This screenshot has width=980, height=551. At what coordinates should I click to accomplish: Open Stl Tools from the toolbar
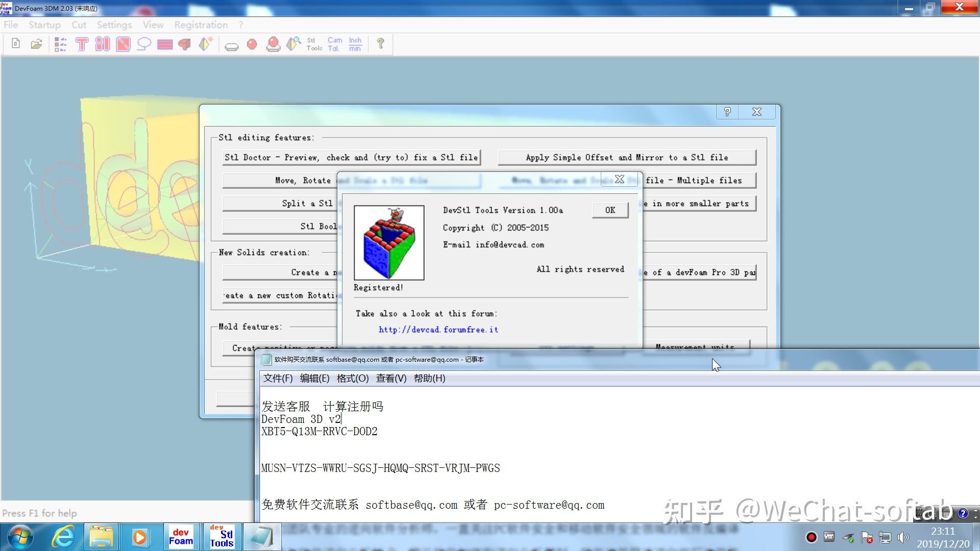pyautogui.click(x=313, y=44)
